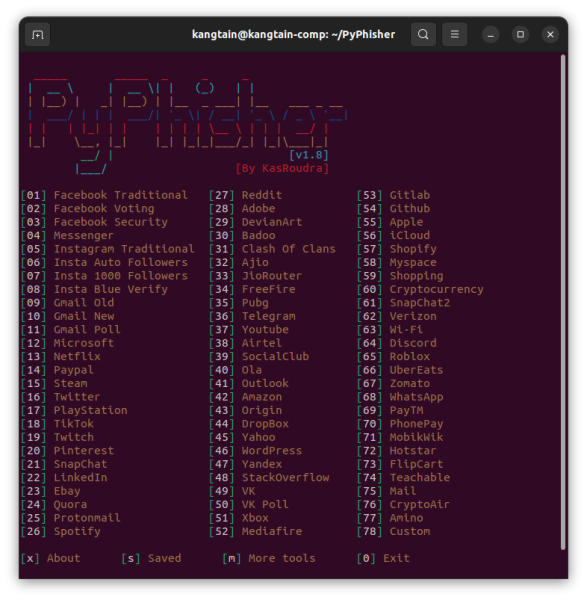This screenshot has height=600, width=587.
Task: Click the 'Reddit' entry
Action: (x=262, y=195)
